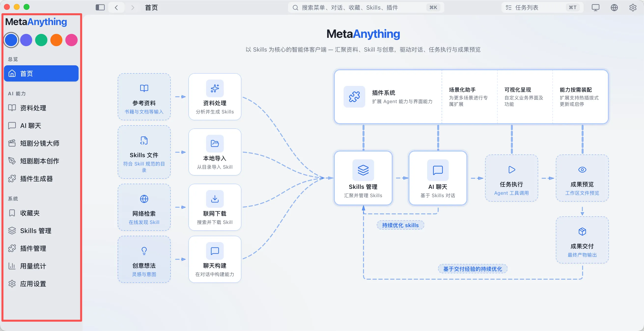
Task: Open 用量统计 in the sidebar
Action: 41,266
